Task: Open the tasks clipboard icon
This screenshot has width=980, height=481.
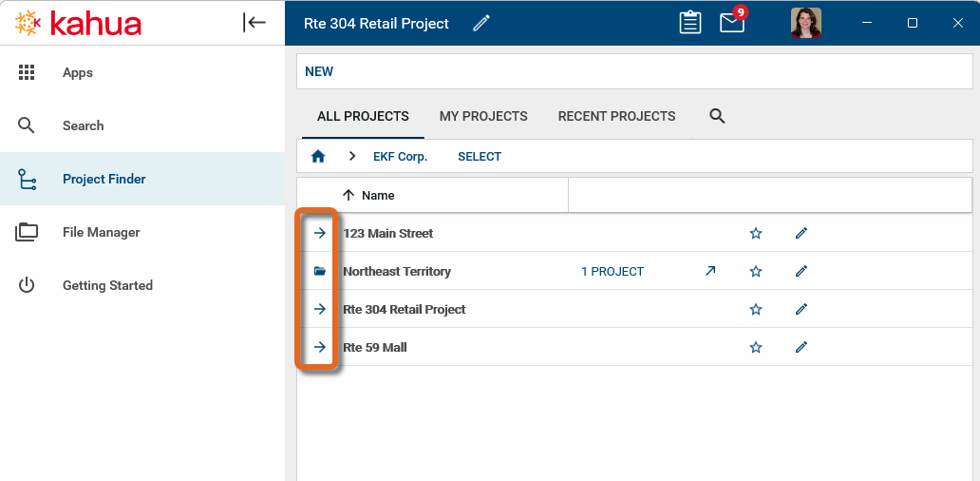Action: tap(690, 23)
